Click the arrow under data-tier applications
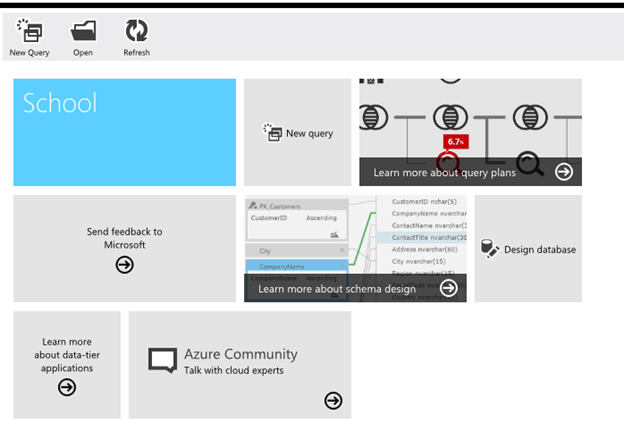Image resolution: width=624 pixels, height=432 pixels. 67,387
